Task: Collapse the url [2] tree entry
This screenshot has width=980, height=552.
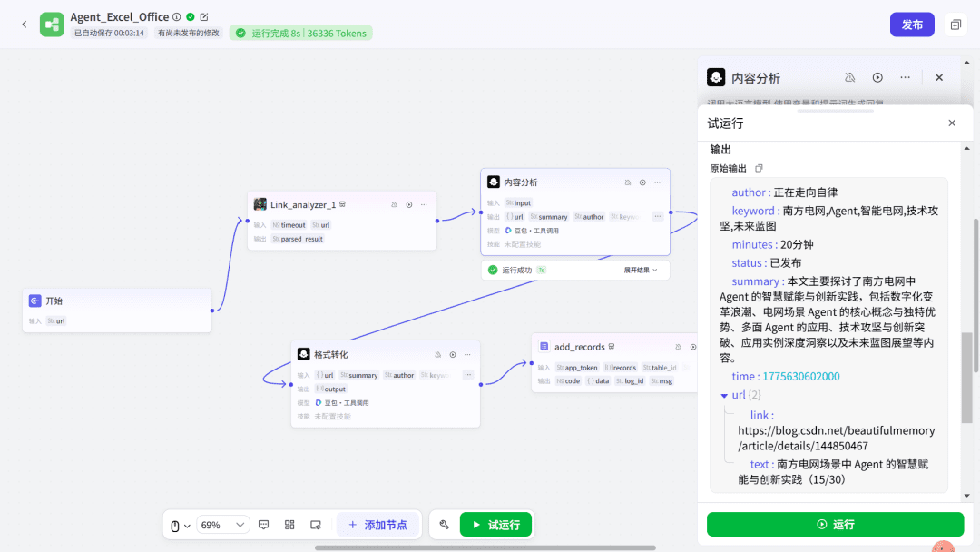Action: [x=724, y=395]
